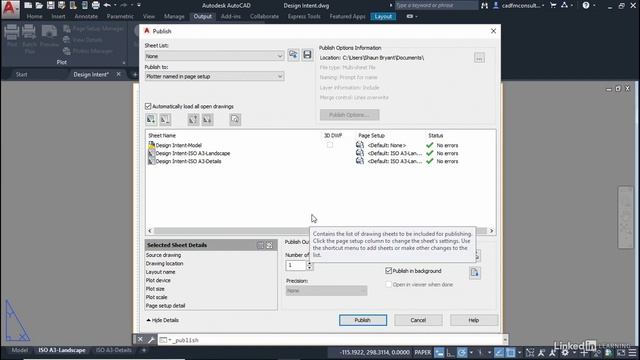Click the command line close X icon
Image resolution: width=640 pixels, height=360 pixels.
[x=140, y=340]
